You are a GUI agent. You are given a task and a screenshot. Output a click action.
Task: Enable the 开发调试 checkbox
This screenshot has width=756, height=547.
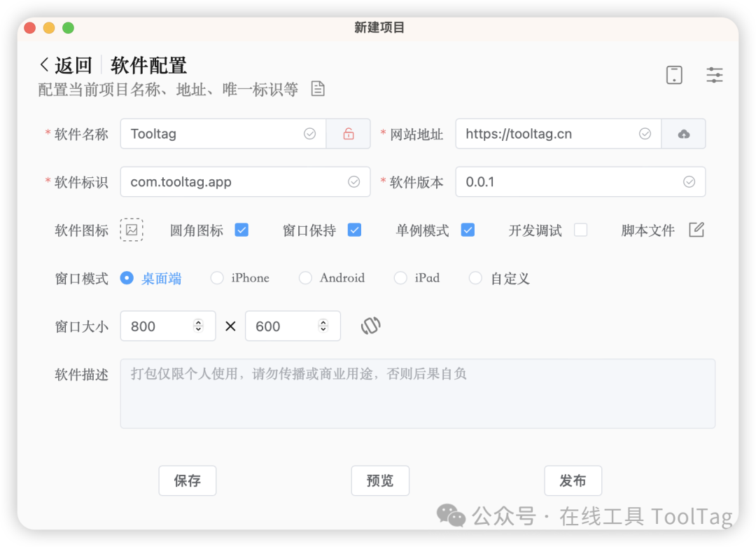[x=580, y=230]
